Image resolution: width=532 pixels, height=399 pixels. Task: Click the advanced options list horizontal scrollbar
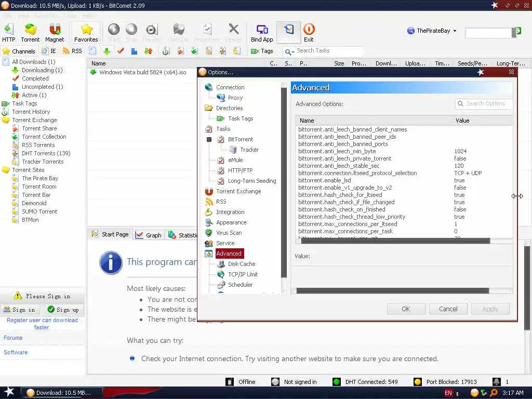pos(395,241)
